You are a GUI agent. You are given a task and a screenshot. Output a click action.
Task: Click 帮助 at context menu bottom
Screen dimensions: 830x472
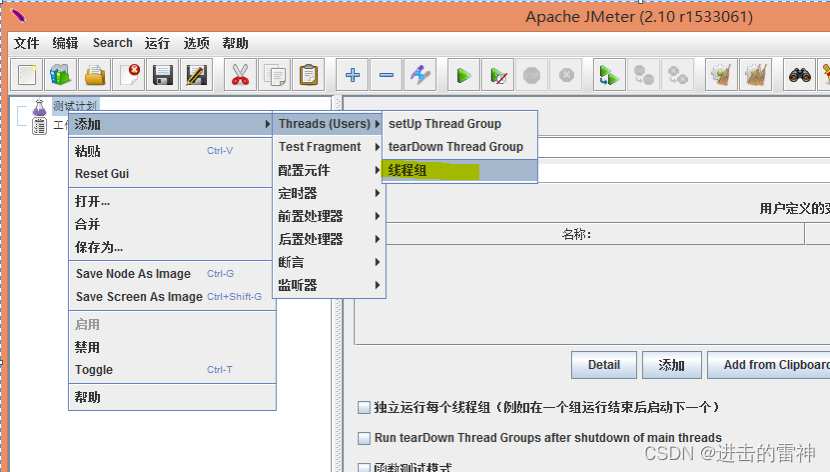point(172,397)
